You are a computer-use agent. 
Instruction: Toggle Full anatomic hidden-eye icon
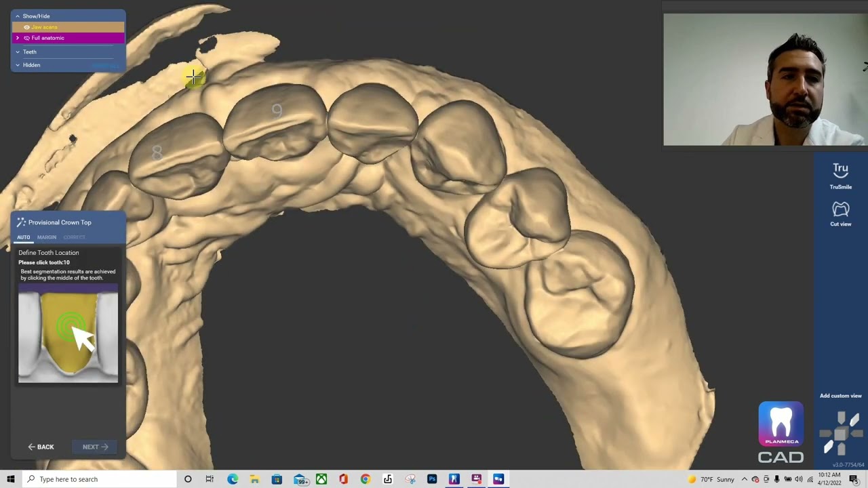click(x=26, y=38)
